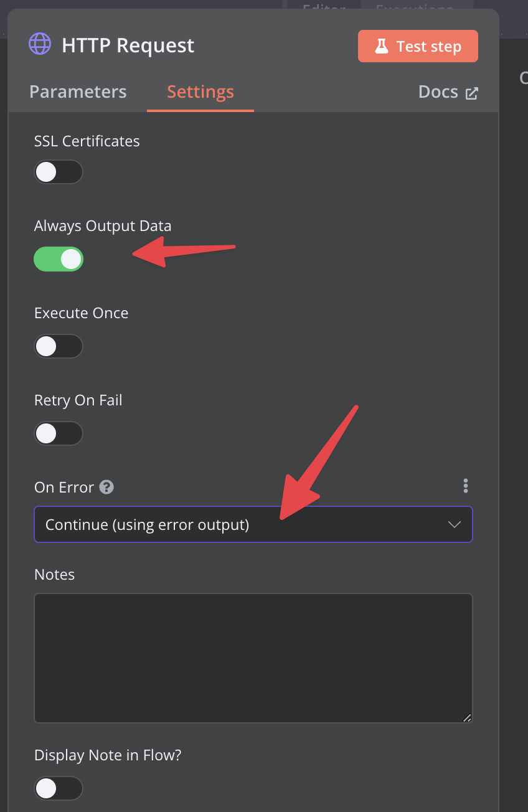528x812 pixels.
Task: Turn off Always Output Data toggle
Action: coord(59,259)
